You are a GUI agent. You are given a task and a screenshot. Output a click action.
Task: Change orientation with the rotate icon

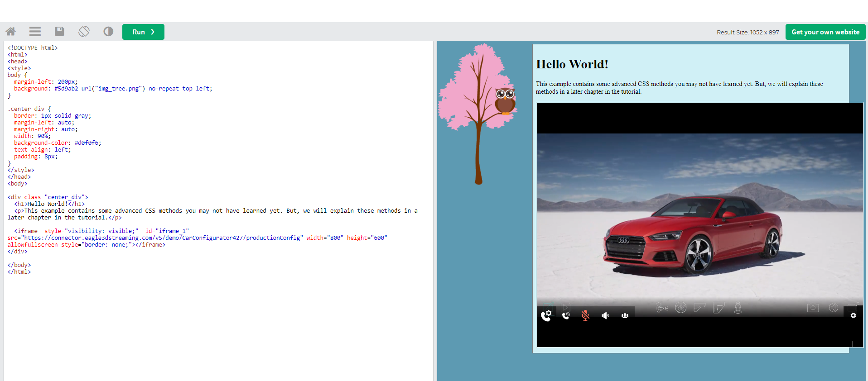tap(84, 32)
